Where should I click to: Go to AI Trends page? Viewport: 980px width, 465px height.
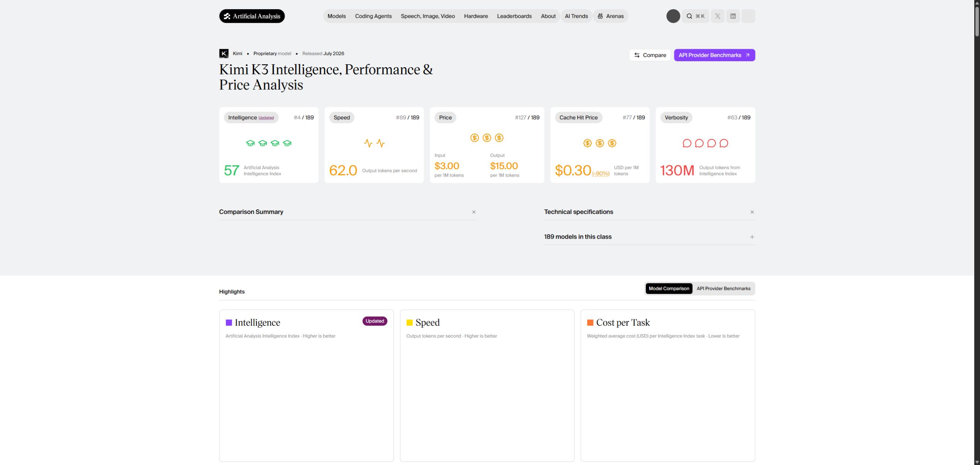click(x=576, y=16)
